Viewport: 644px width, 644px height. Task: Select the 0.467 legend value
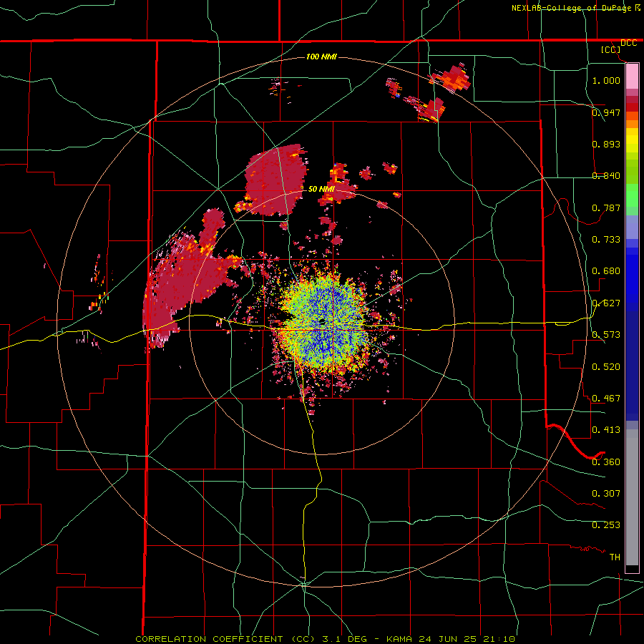click(x=606, y=398)
